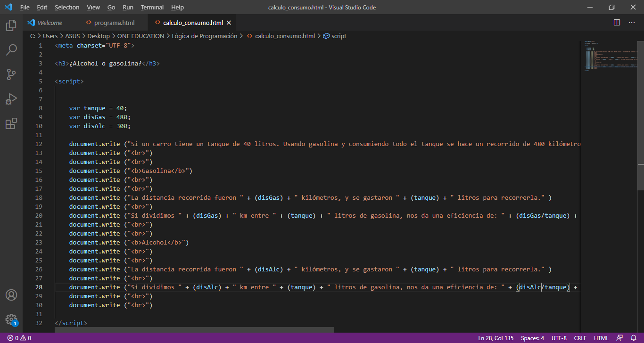Click the horizontal scrollbar under the code

coord(194,330)
